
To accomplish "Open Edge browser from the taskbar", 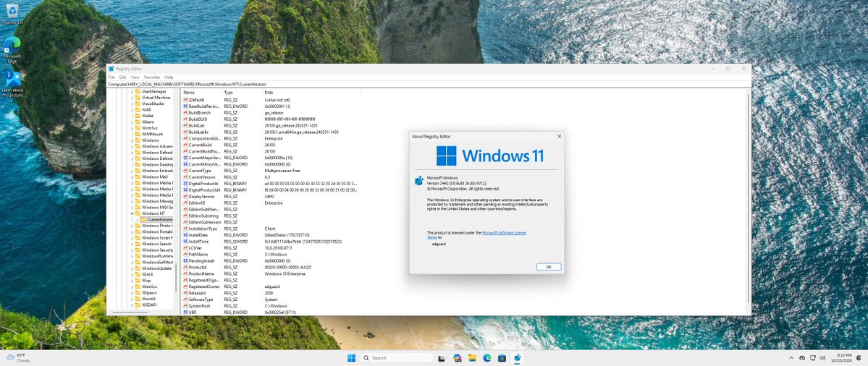I will 487,358.
